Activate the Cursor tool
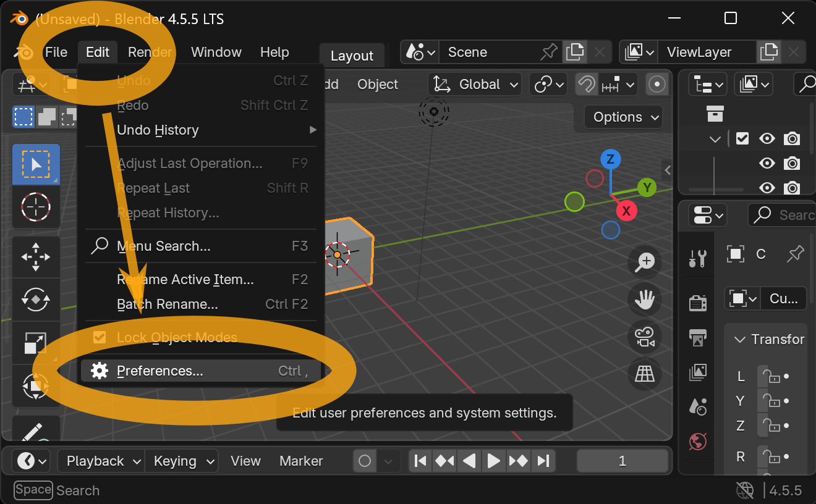This screenshot has height=504, width=816. coord(36,207)
